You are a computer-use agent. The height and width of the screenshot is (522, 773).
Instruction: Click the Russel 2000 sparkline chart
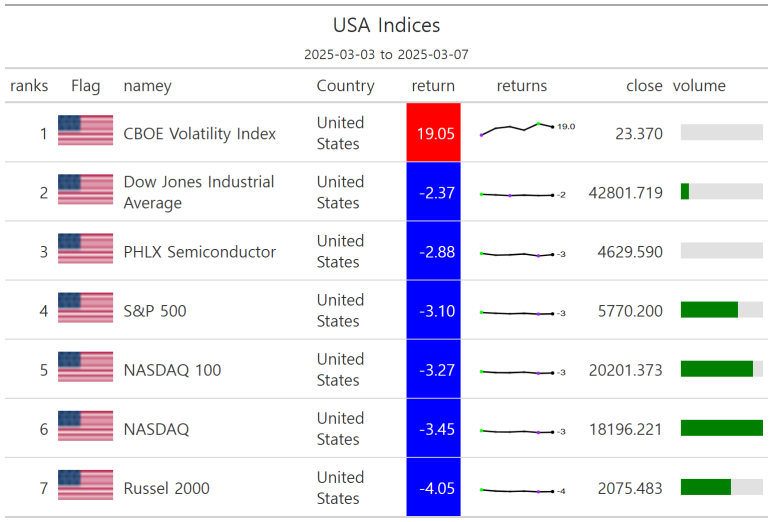coord(523,491)
